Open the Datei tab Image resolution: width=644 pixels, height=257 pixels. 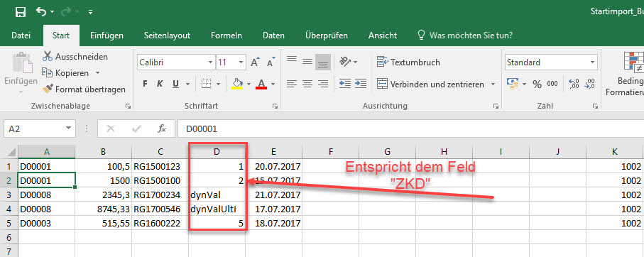21,35
